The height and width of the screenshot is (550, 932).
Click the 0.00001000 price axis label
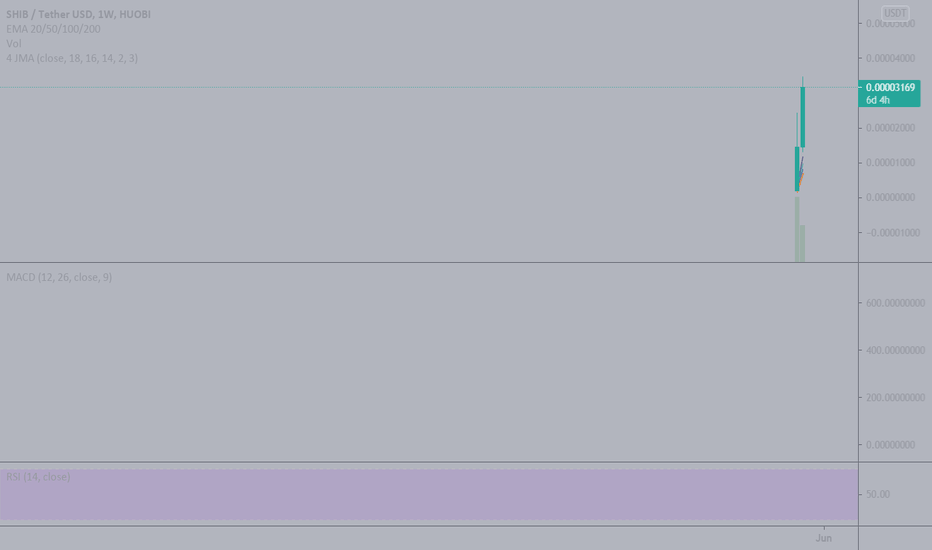890,163
